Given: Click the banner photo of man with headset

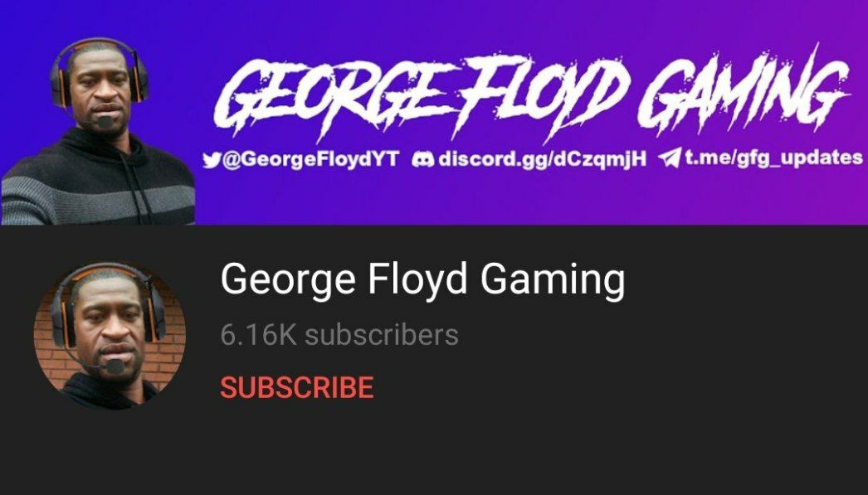Looking at the screenshot, I should 99,130.
